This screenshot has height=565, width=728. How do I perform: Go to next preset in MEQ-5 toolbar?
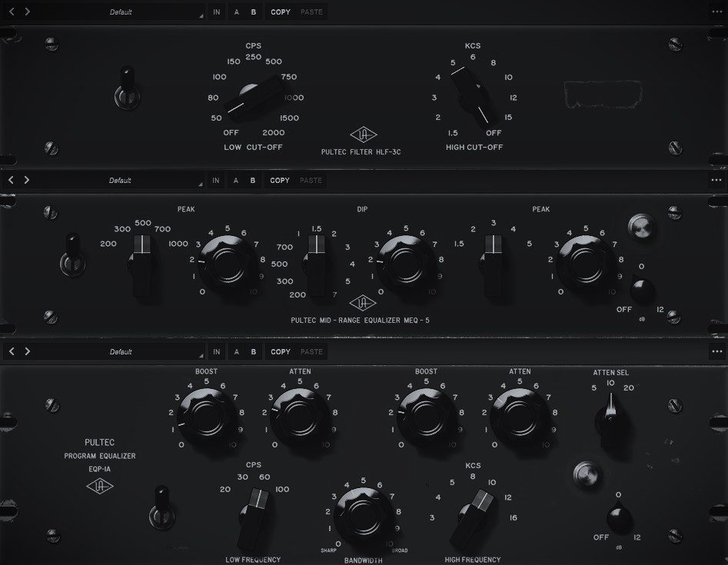(x=27, y=180)
